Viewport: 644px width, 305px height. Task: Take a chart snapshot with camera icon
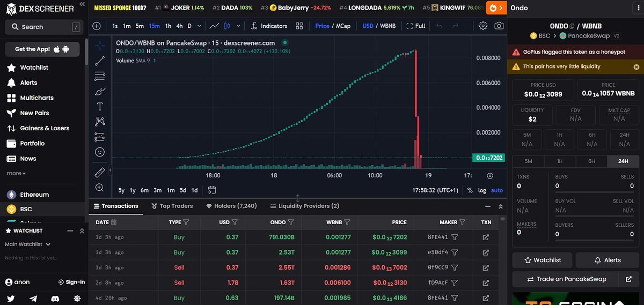coord(499,26)
